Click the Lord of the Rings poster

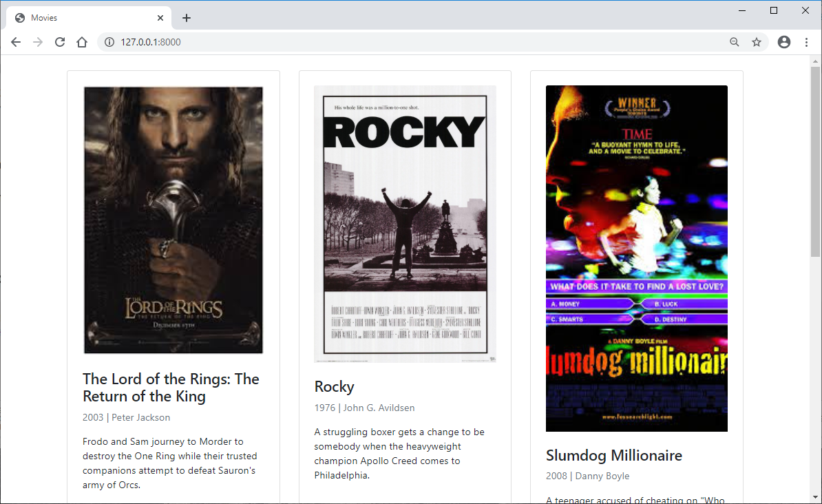point(173,220)
